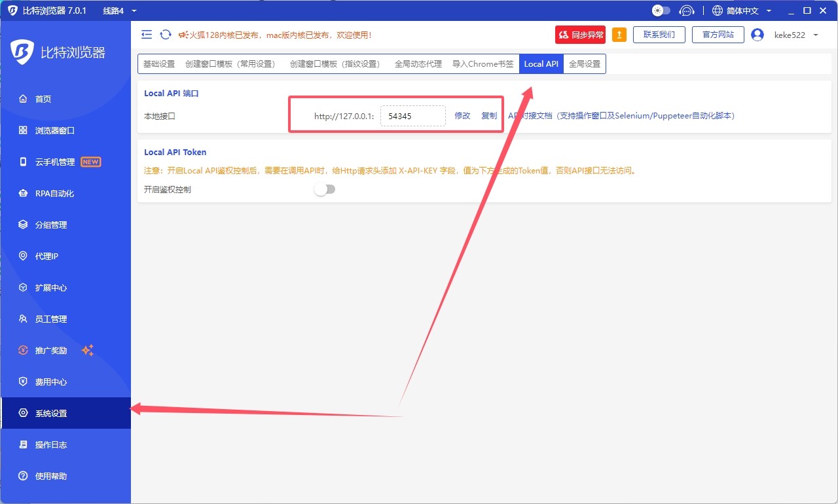This screenshot has height=504, width=838.
Task: Click the sidebar collapse icon
Action: pyautogui.click(x=147, y=35)
